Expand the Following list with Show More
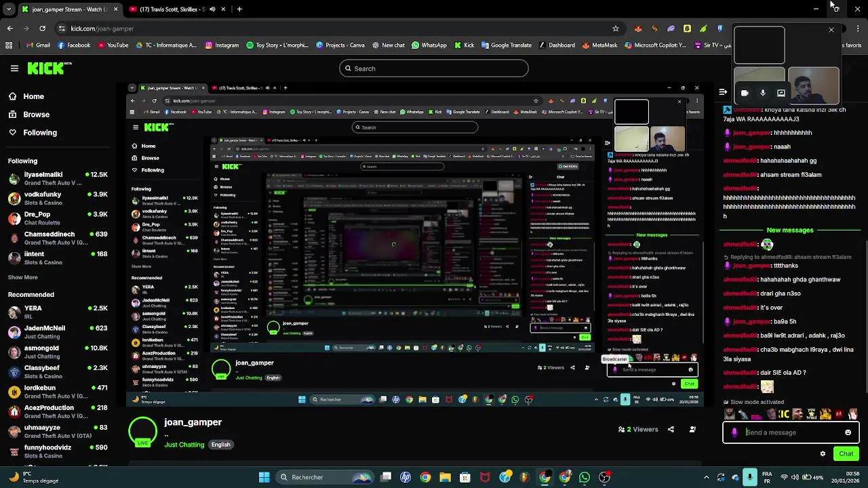This screenshot has height=488, width=868. (x=22, y=277)
